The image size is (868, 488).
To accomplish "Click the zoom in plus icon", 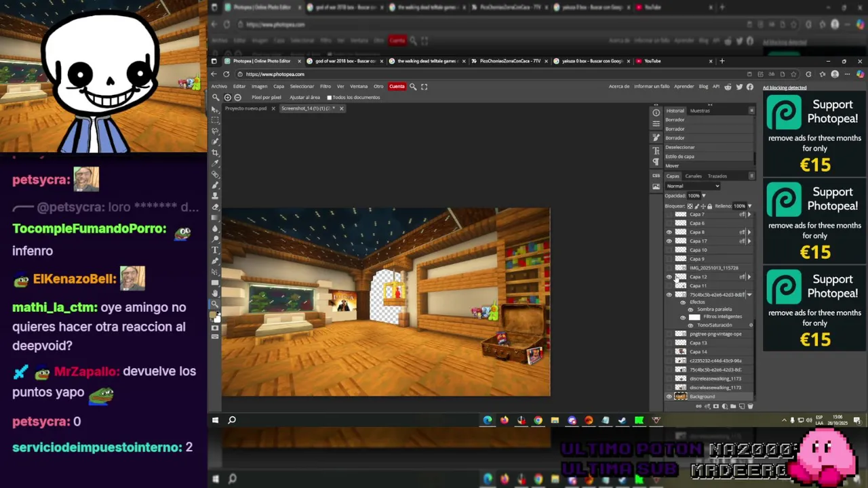I will (x=227, y=97).
